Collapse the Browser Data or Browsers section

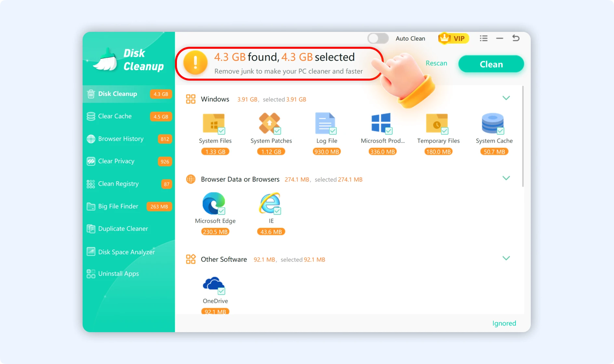(x=506, y=178)
